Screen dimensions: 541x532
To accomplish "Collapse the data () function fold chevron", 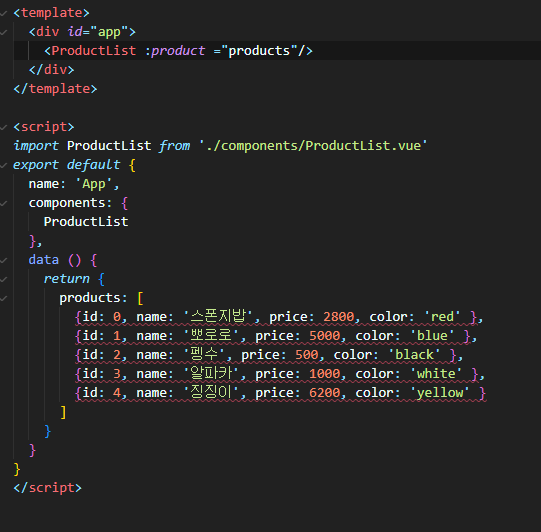I will [3, 260].
